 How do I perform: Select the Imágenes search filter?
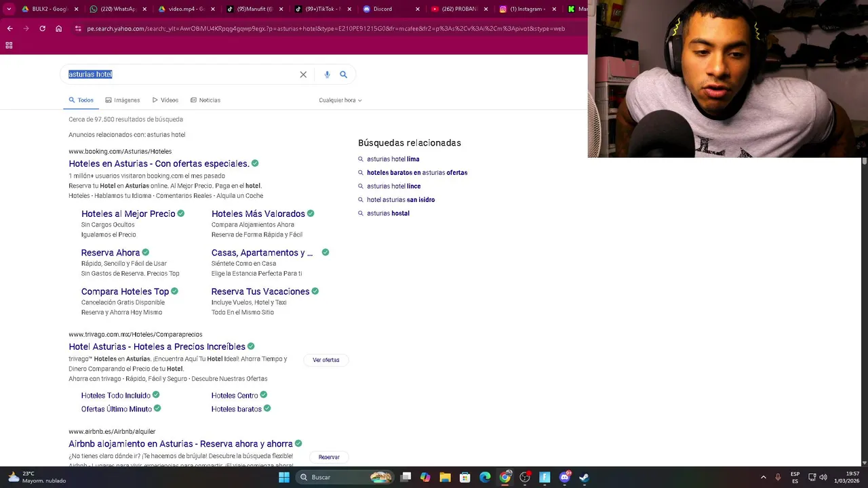point(123,100)
